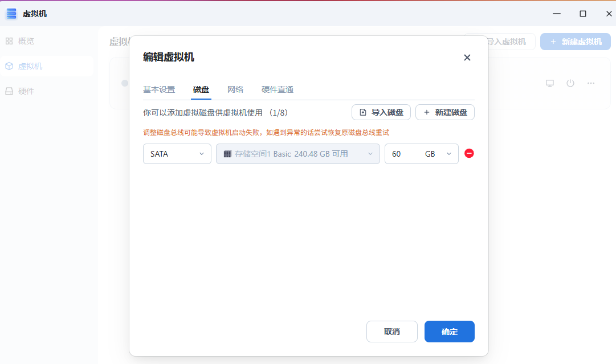
Task: Close the 编辑虚拟机 dialog
Action: point(467,58)
